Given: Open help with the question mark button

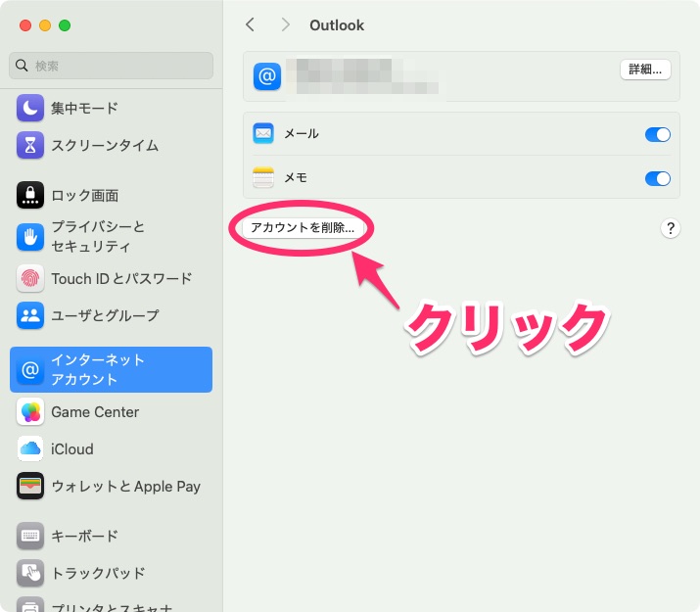Looking at the screenshot, I should [x=670, y=228].
